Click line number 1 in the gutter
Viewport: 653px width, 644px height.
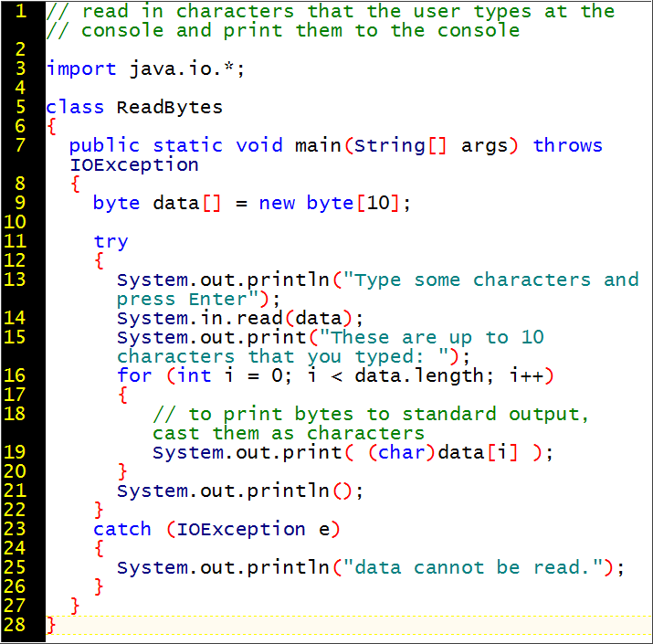pos(20,11)
